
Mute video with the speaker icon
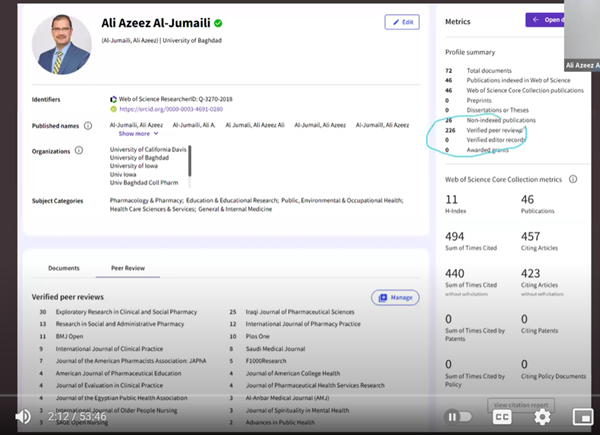(x=23, y=416)
